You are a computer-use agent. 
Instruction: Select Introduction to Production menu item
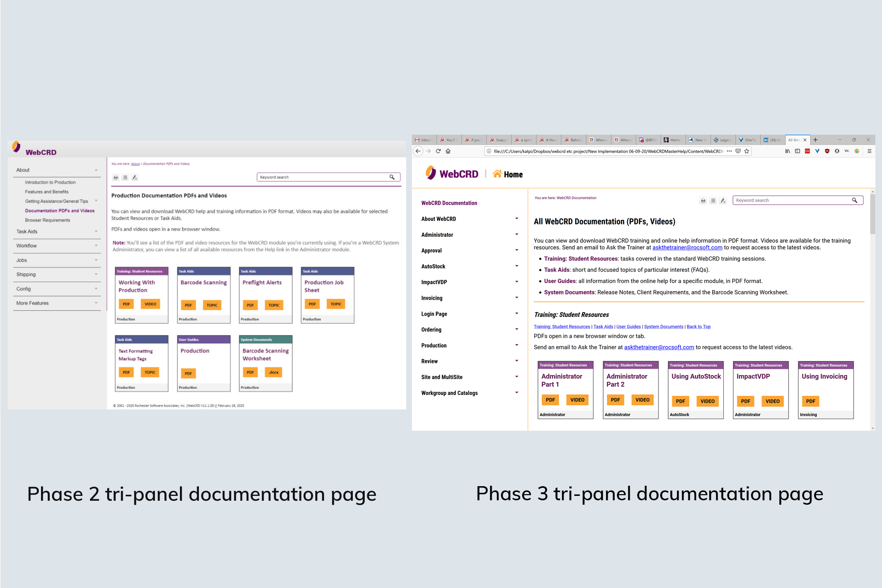tap(50, 182)
